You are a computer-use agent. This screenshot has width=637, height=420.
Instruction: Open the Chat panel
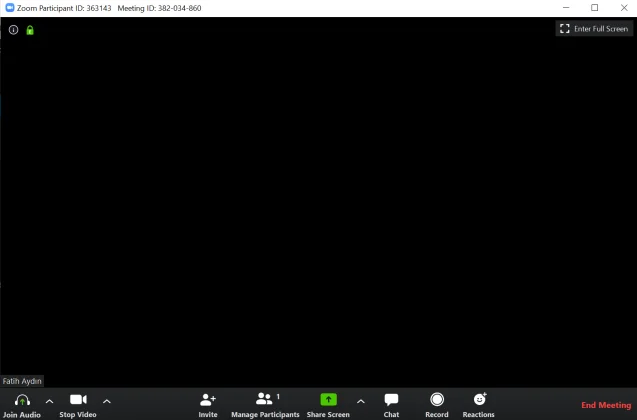391,405
